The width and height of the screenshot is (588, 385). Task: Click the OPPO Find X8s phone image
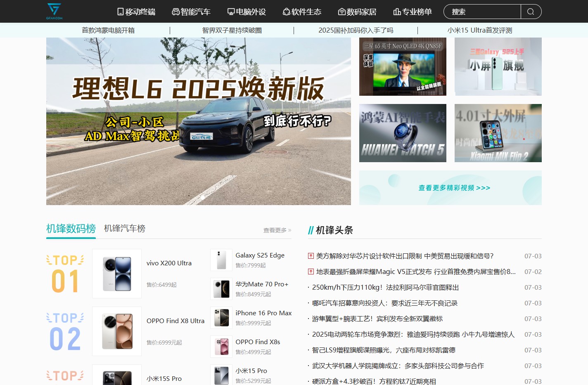(x=221, y=347)
